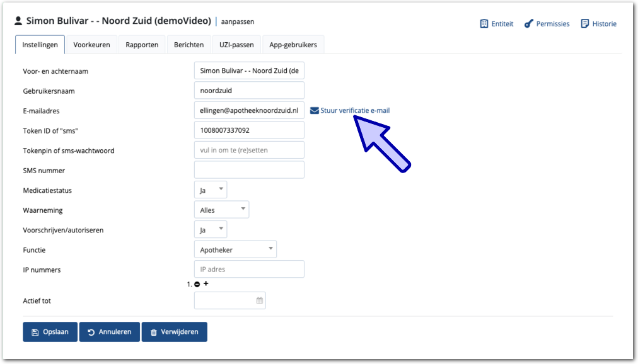Open the Functie dropdown showing Apotheker
The width and height of the screenshot is (638, 364).
click(x=235, y=249)
